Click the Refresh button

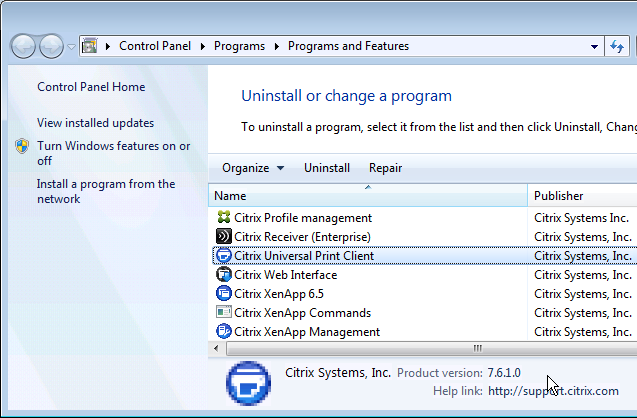pyautogui.click(x=617, y=46)
